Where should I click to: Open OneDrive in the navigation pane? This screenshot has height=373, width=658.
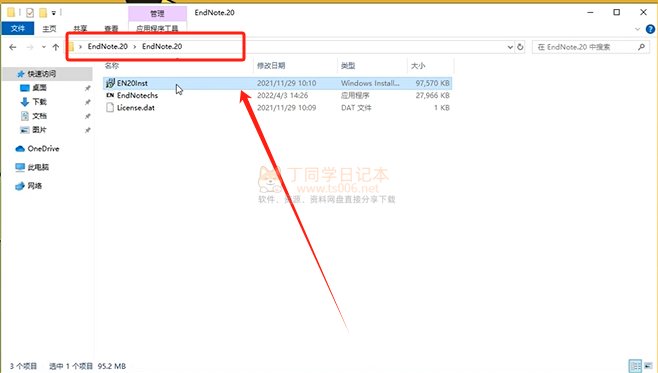[43, 149]
